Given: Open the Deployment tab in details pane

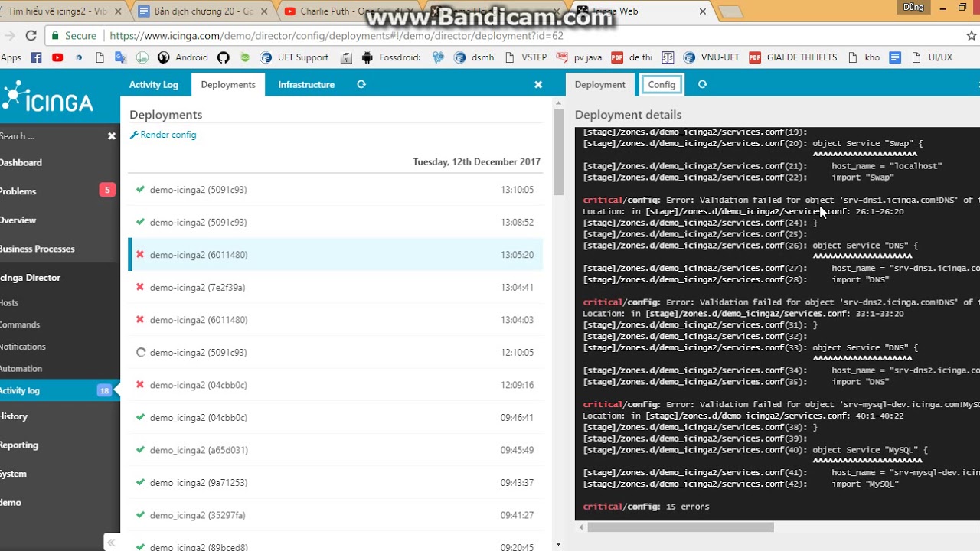Looking at the screenshot, I should 600,84.
